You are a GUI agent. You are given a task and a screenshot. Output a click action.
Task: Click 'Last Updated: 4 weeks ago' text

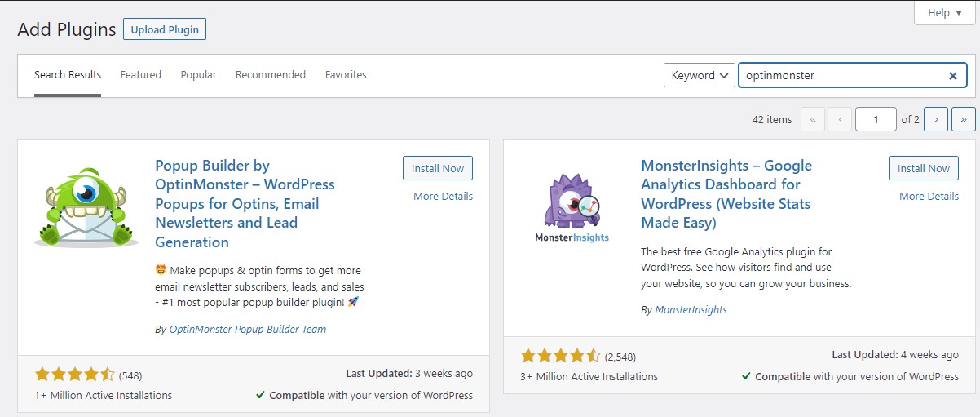895,355
